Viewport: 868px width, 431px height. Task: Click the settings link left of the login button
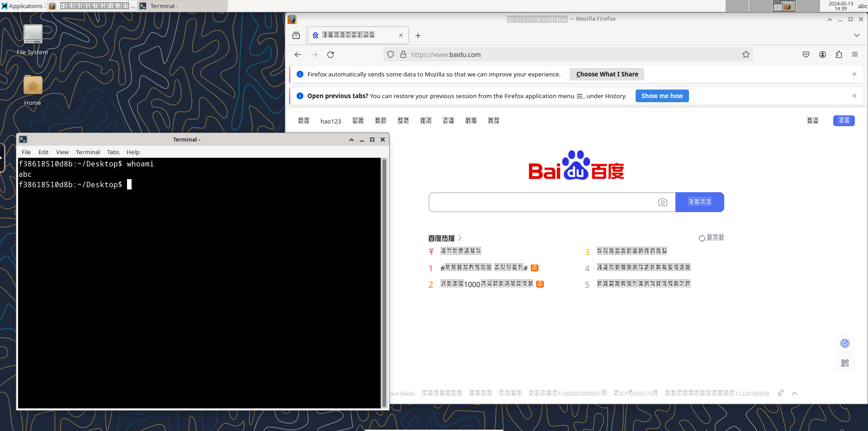point(813,120)
